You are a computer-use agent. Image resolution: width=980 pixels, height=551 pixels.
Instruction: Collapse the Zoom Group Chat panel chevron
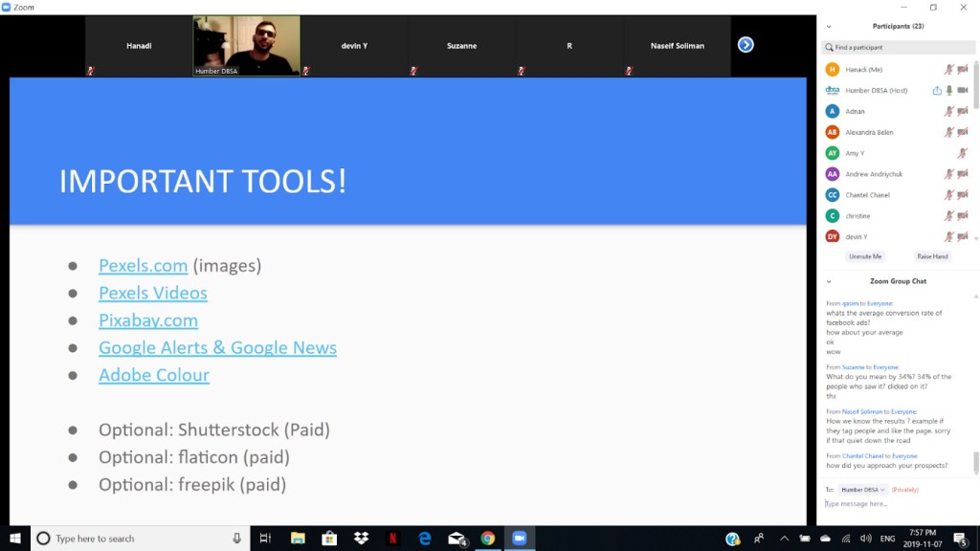coord(829,281)
